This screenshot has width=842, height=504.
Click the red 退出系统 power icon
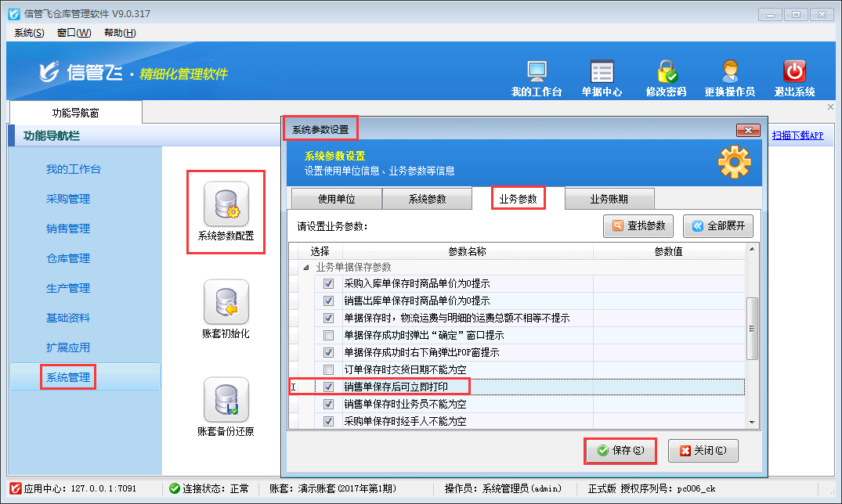click(794, 72)
